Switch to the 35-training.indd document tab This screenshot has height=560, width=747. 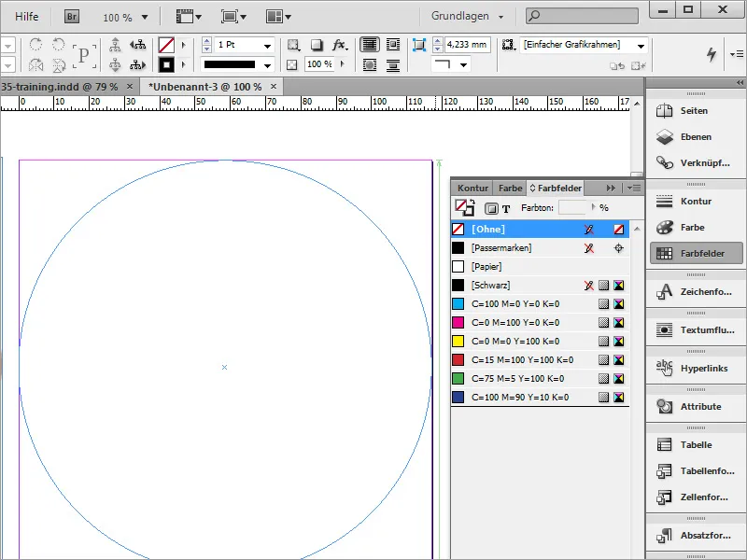point(60,87)
